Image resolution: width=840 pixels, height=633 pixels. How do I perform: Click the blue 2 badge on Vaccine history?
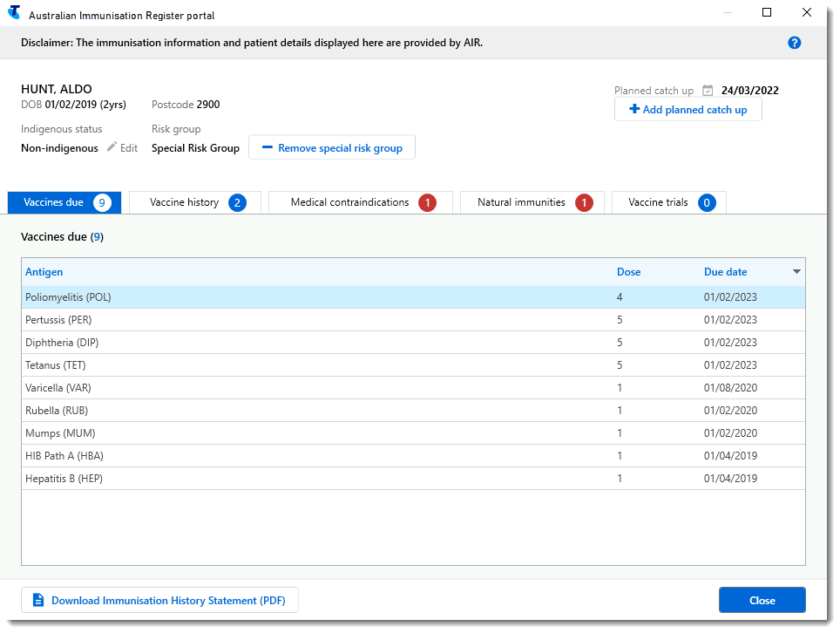(x=237, y=202)
